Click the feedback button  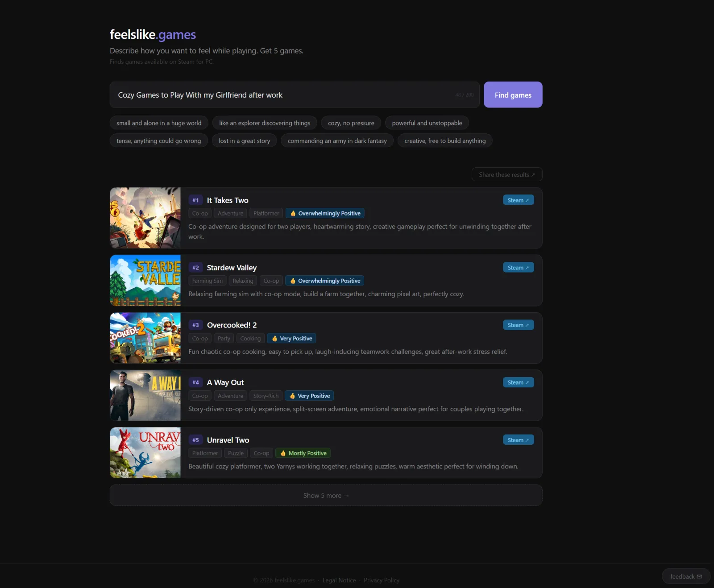(686, 576)
